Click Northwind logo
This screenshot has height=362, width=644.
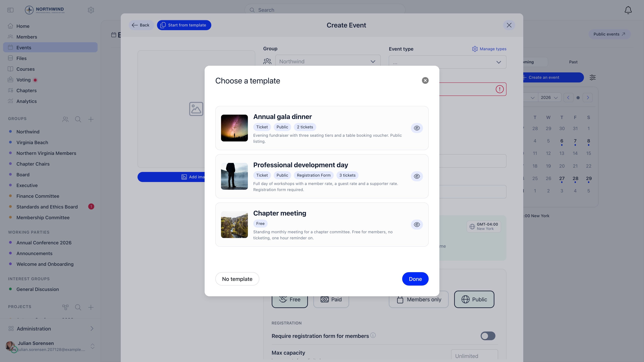(44, 10)
